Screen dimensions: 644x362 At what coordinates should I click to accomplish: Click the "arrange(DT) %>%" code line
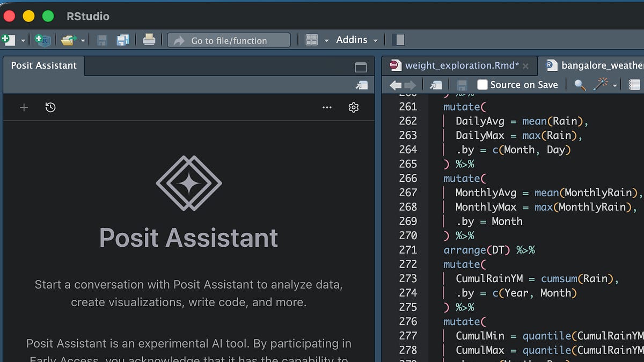coord(489,250)
